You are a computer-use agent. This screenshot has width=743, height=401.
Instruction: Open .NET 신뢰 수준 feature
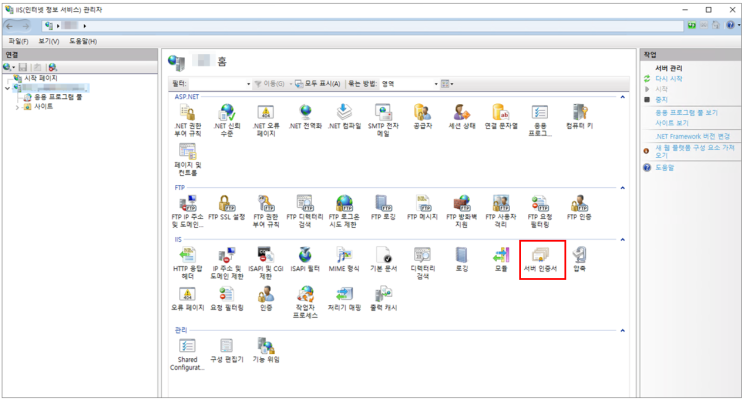[227, 120]
